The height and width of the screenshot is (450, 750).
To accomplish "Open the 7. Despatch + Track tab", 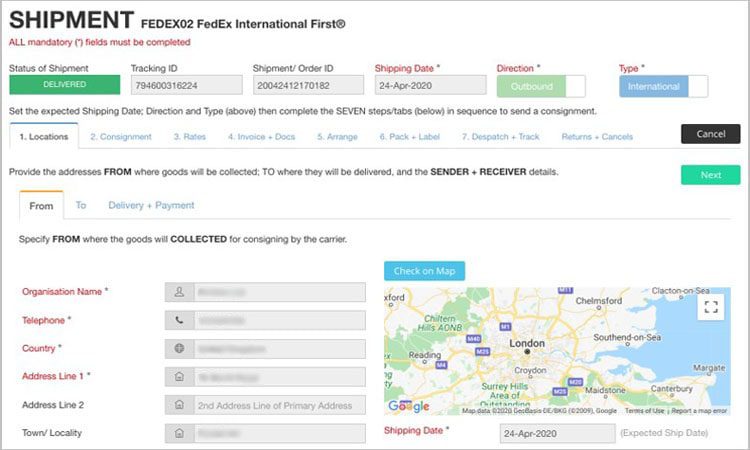I will coord(500,137).
